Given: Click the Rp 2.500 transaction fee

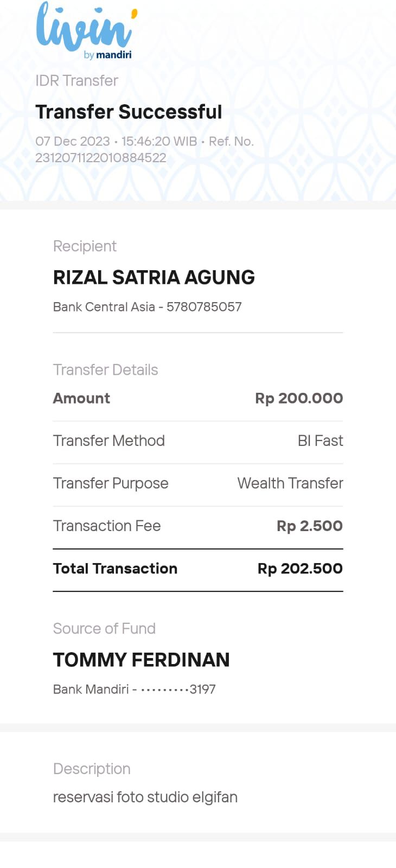Looking at the screenshot, I should [x=309, y=526].
